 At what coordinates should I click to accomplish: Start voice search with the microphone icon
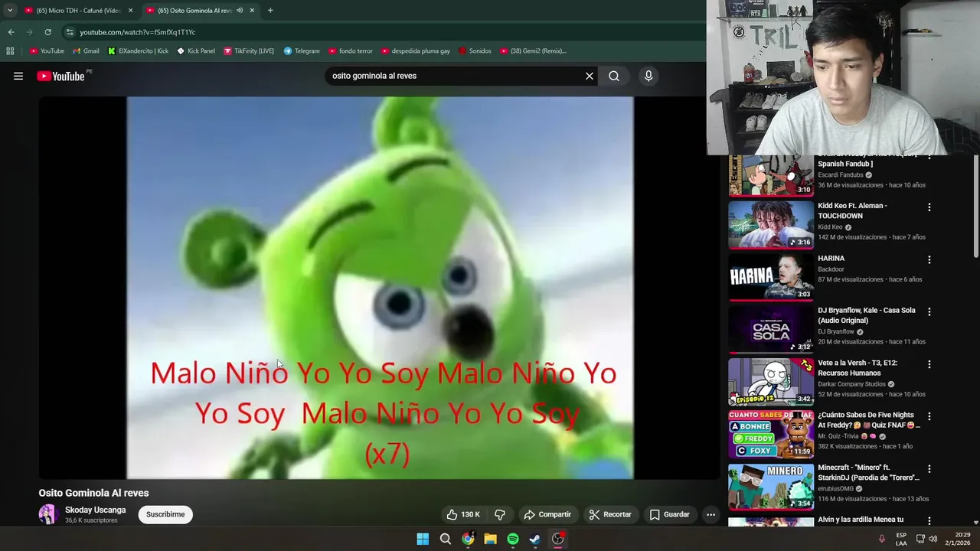point(648,76)
